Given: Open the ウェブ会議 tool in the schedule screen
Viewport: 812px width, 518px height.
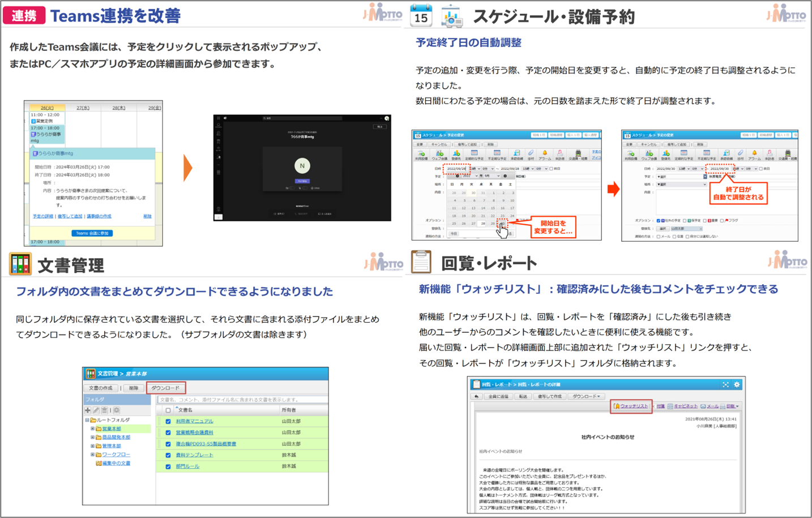Looking at the screenshot, I should tap(439, 153).
